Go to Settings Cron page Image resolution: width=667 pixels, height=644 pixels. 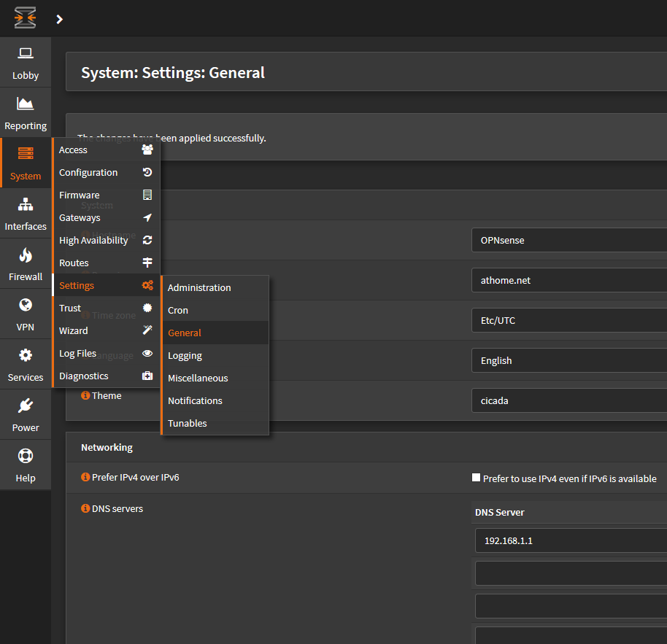(215, 310)
